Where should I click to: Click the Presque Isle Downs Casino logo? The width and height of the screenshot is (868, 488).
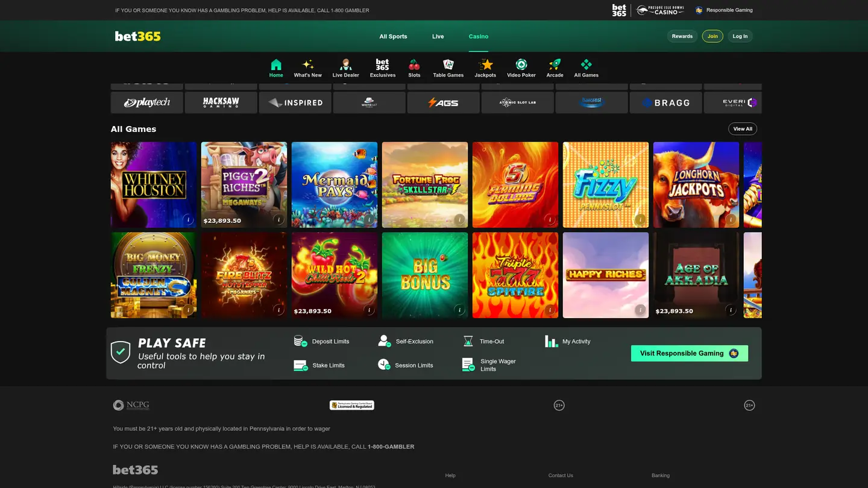661,10
